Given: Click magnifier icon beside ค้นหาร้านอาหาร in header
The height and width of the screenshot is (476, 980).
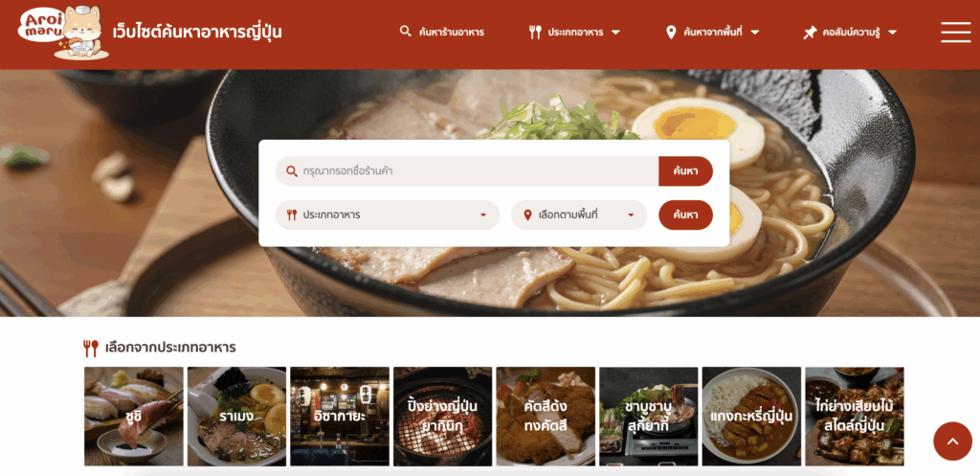Looking at the screenshot, I should pos(406,32).
